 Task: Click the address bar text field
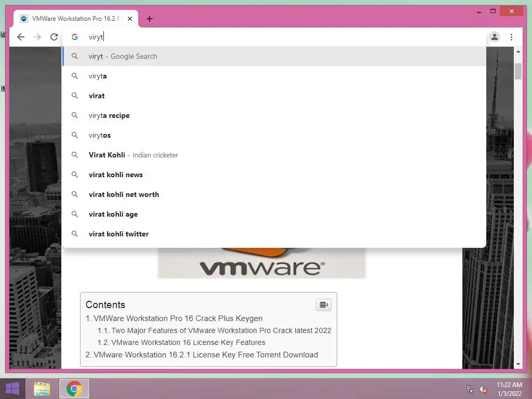pyautogui.click(x=274, y=37)
